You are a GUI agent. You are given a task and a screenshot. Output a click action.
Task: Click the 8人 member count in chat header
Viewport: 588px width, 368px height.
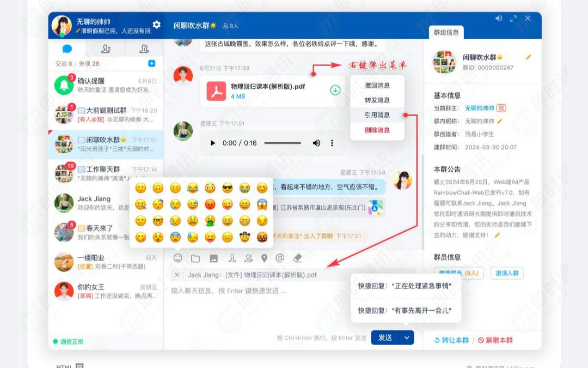coord(230,26)
